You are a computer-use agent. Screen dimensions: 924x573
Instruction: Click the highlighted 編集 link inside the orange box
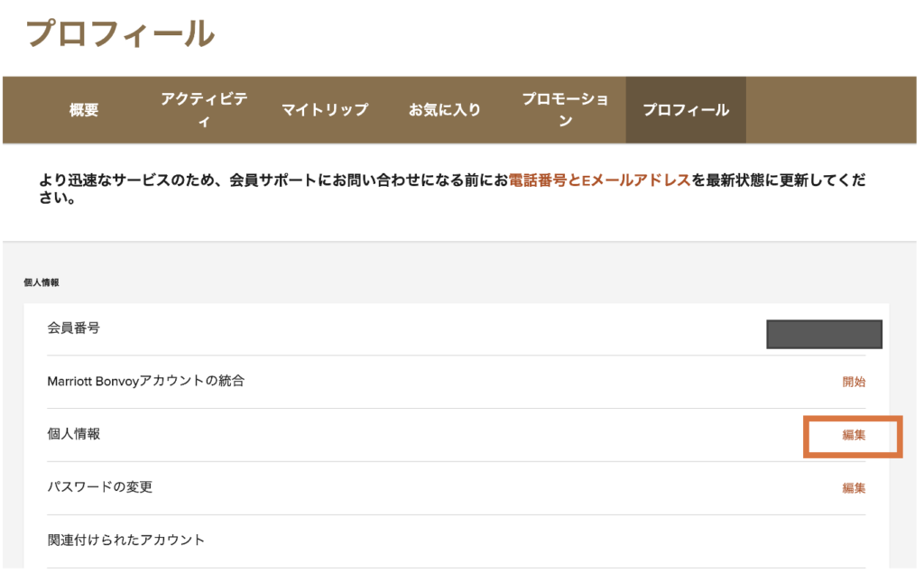[x=854, y=435]
